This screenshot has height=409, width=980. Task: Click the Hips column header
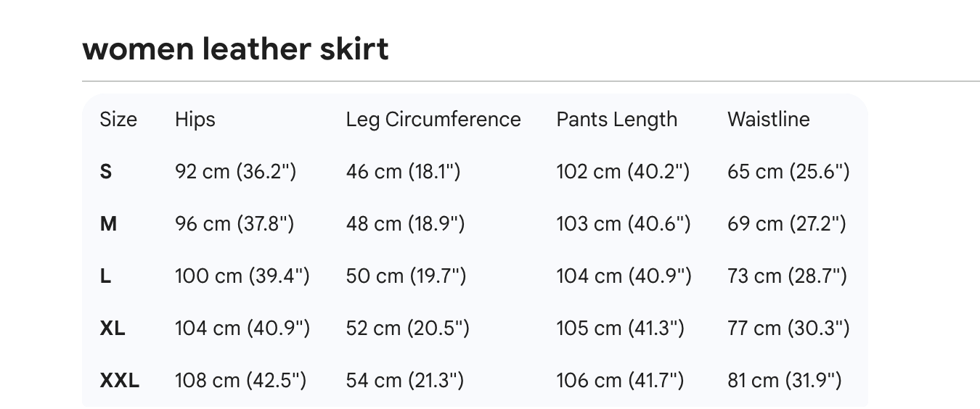tap(195, 119)
